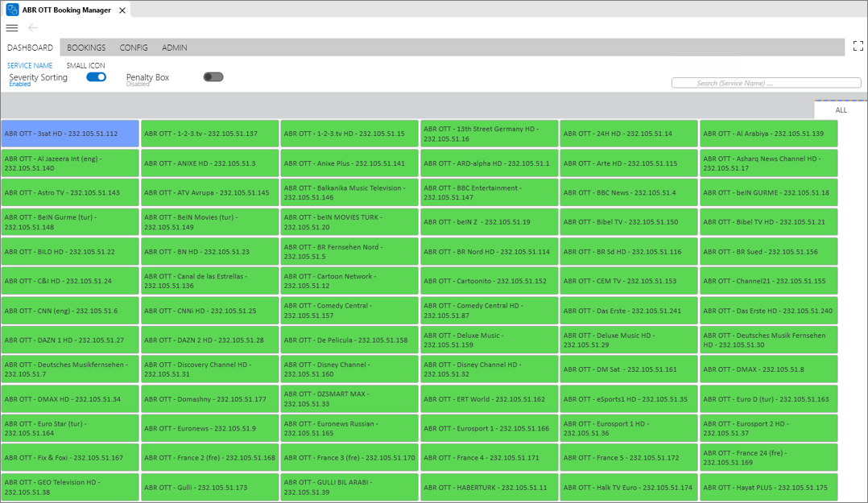Select the SERVICE NAME view option
Screen dimensions: 868x503
tap(30, 65)
